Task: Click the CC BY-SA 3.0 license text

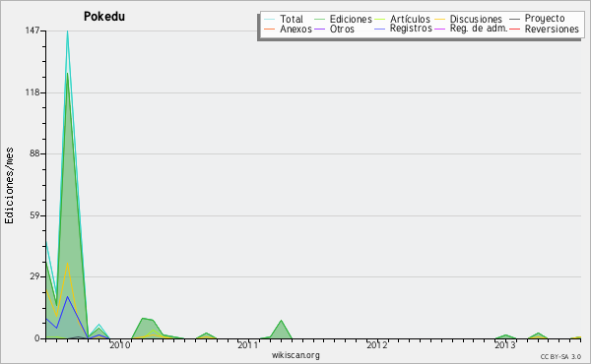Action: pos(560,356)
